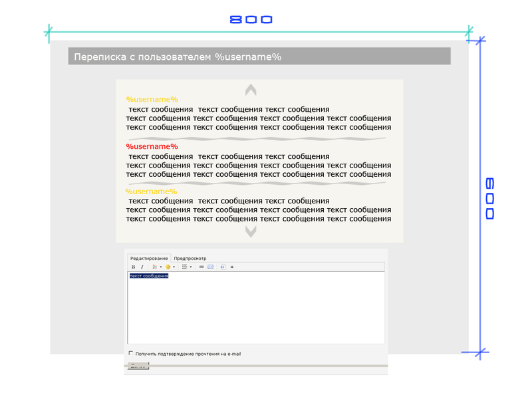Click inside the message text area
Screen dimensions: 532x397
point(256,307)
